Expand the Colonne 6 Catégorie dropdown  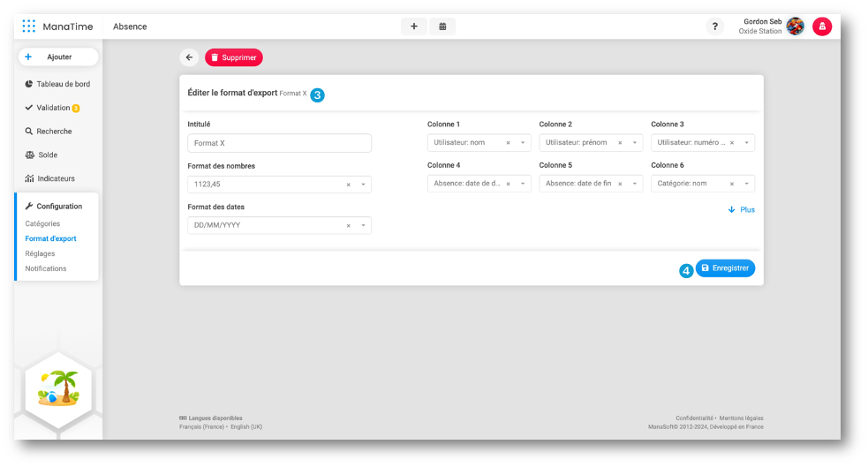745,185
